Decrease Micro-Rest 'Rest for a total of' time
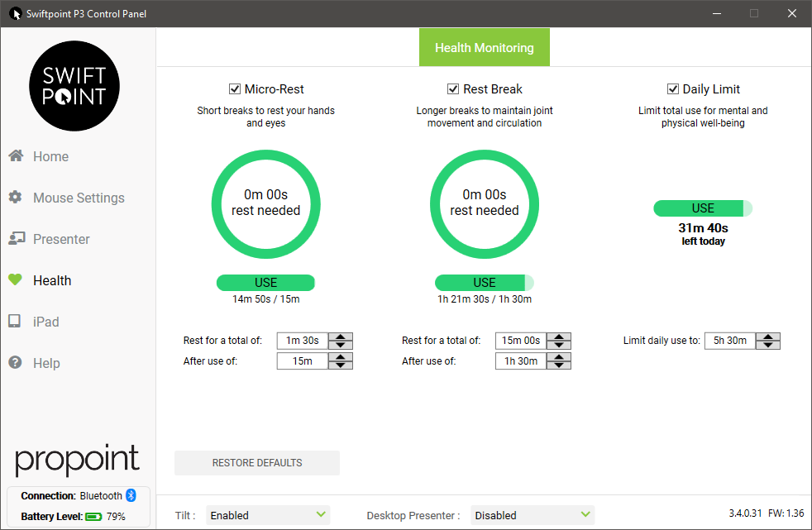This screenshot has height=530, width=812. pos(340,345)
